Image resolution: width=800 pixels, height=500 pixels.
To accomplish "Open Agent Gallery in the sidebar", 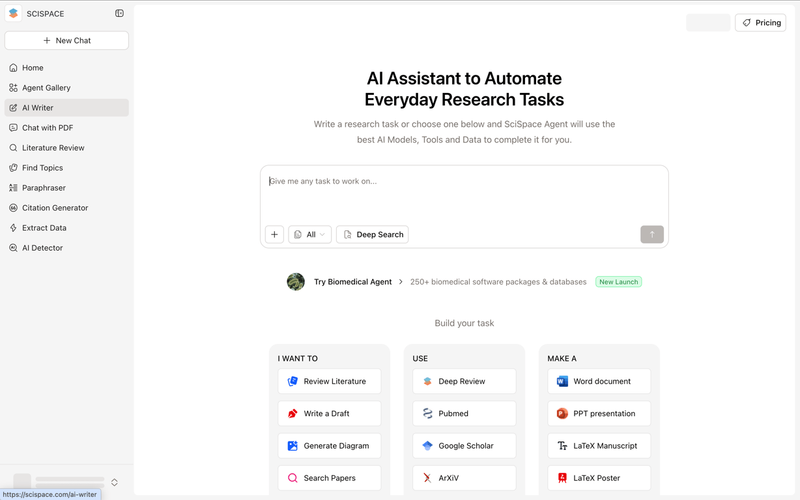I will coord(66,88).
